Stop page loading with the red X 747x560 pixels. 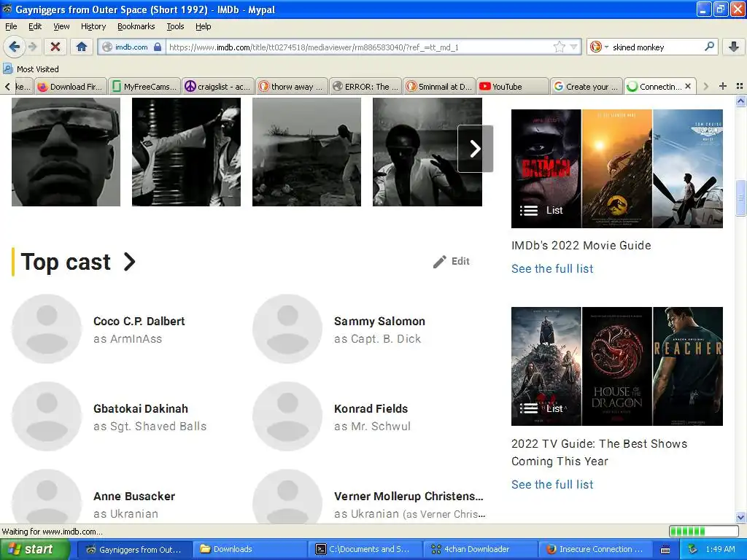tap(55, 47)
